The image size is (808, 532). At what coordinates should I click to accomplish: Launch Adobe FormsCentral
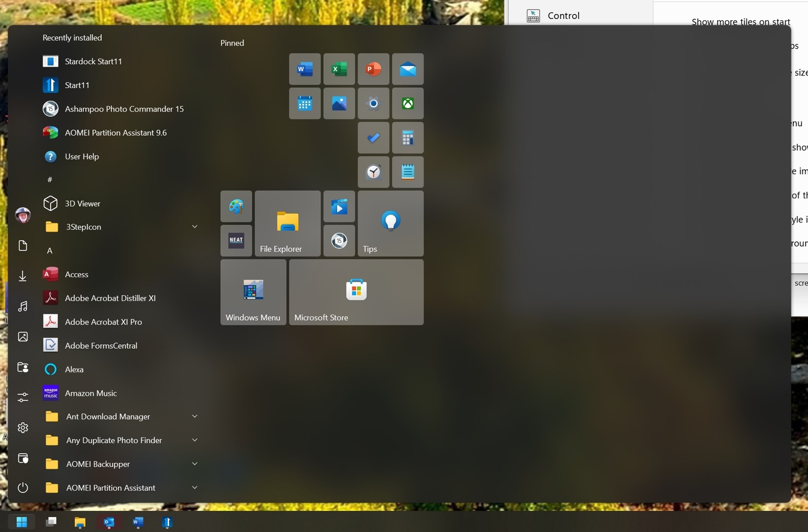(121, 345)
